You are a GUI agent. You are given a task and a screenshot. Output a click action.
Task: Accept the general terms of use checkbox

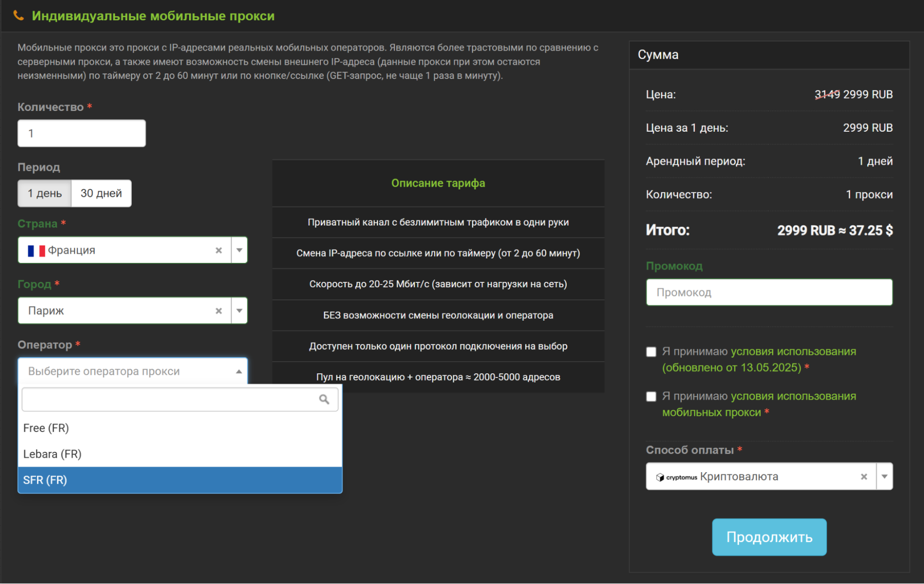651,352
